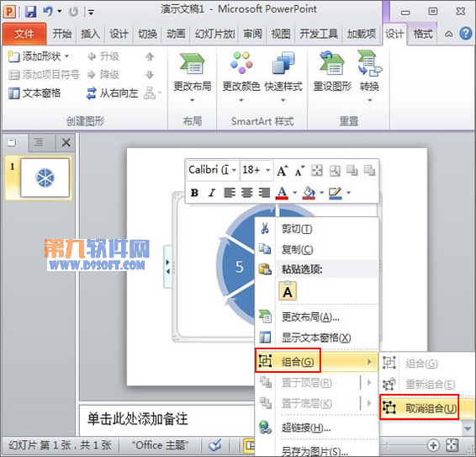The width and height of the screenshot is (476, 457).
Task: Click the 'Office 主题' theme status entry
Action: [160, 445]
